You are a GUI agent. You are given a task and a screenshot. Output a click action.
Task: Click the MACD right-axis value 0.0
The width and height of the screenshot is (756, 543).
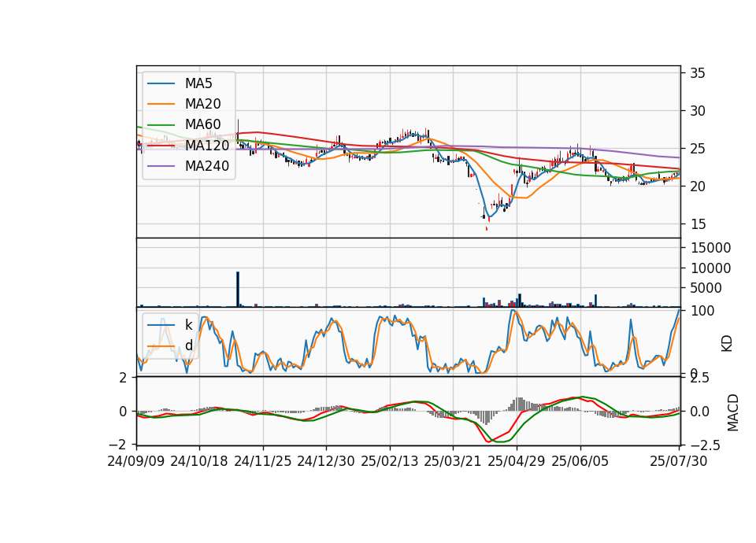click(699, 412)
